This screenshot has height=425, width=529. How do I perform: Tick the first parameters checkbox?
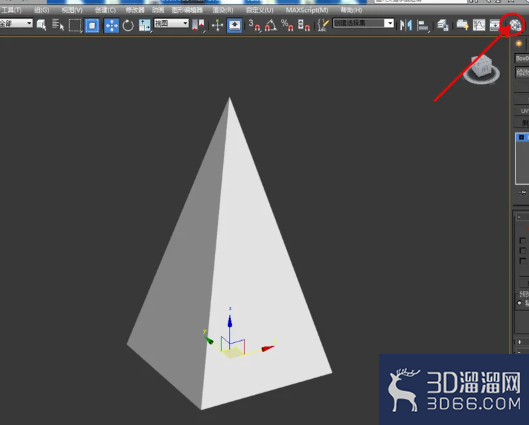pos(523,240)
